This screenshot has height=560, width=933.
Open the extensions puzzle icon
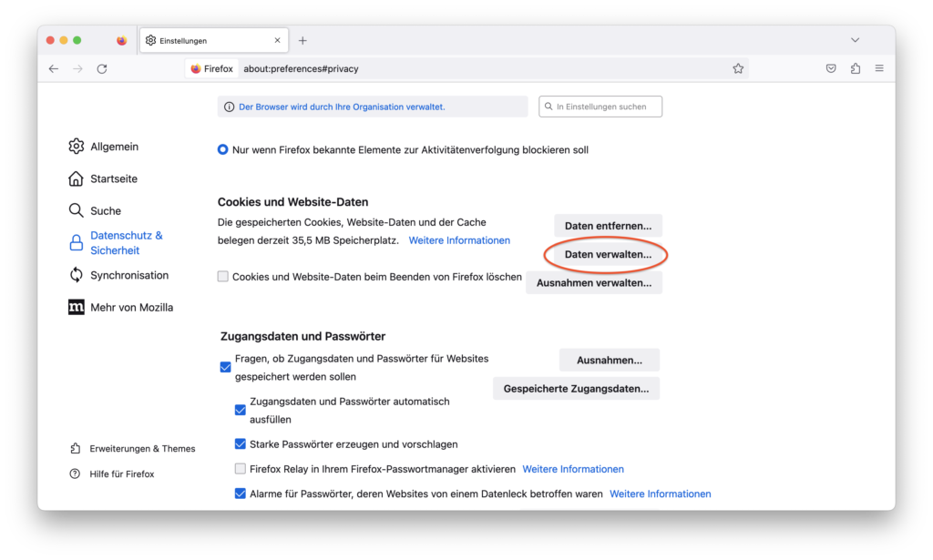pos(855,68)
